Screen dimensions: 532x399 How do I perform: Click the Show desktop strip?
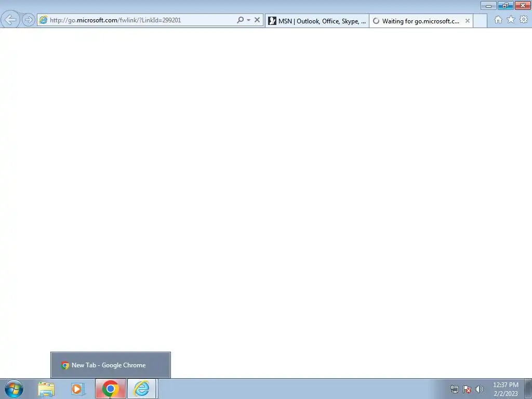click(x=528, y=389)
